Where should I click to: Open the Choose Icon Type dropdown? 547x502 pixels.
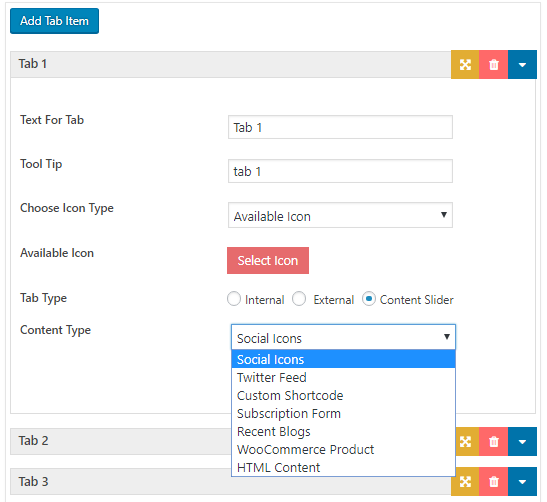coord(340,215)
